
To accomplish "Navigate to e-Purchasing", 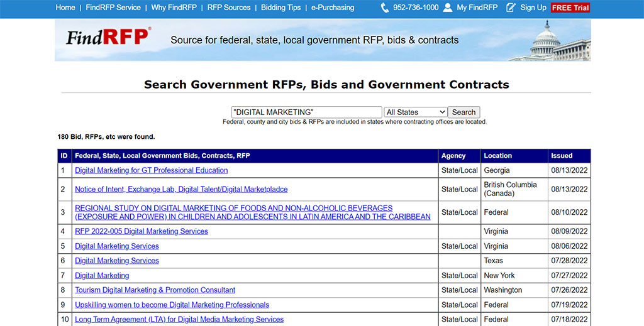I will [333, 8].
